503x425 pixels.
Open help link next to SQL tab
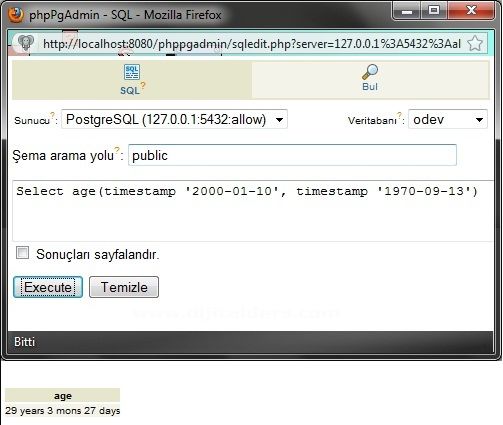pos(143,85)
